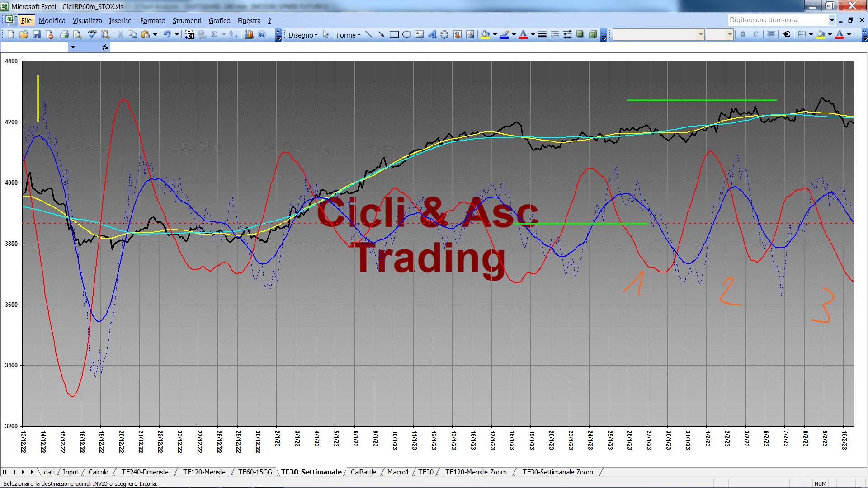Toggle bold G formatting
Screen dimensions: 868x488
pyautogui.click(x=743, y=34)
